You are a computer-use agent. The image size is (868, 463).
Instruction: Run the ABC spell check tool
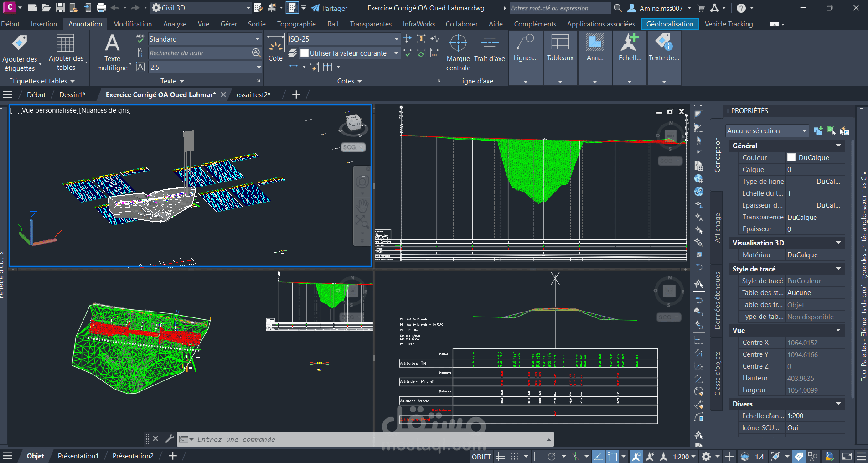[140, 39]
